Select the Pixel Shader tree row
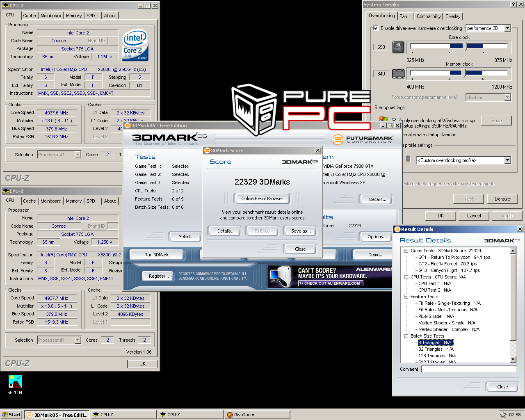 pos(436,316)
